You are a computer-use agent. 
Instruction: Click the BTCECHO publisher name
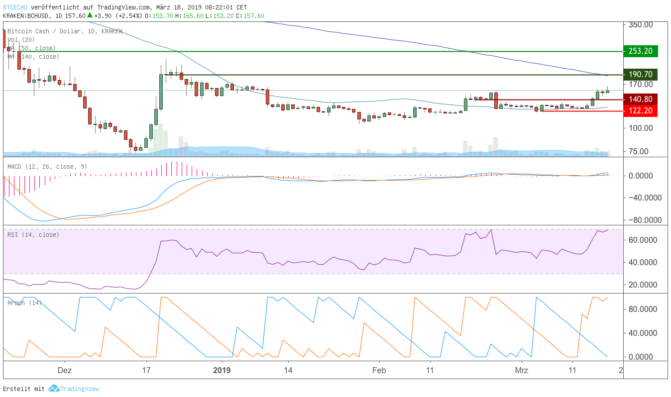pos(15,7)
